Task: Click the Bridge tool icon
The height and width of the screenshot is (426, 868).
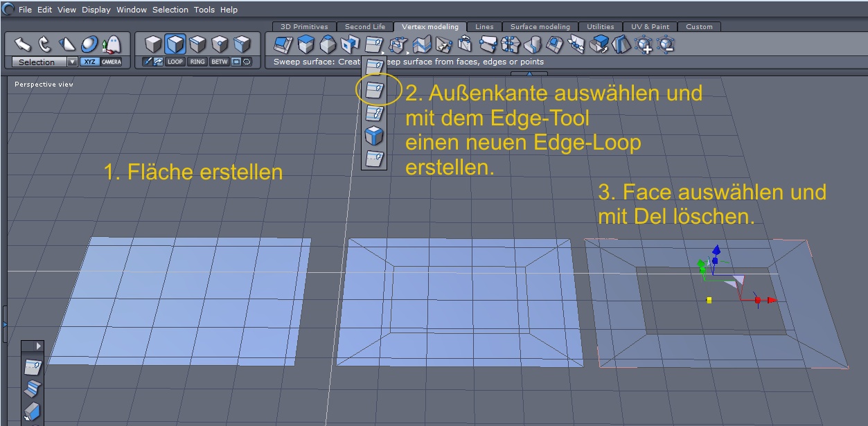Action: pyautogui.click(x=488, y=45)
